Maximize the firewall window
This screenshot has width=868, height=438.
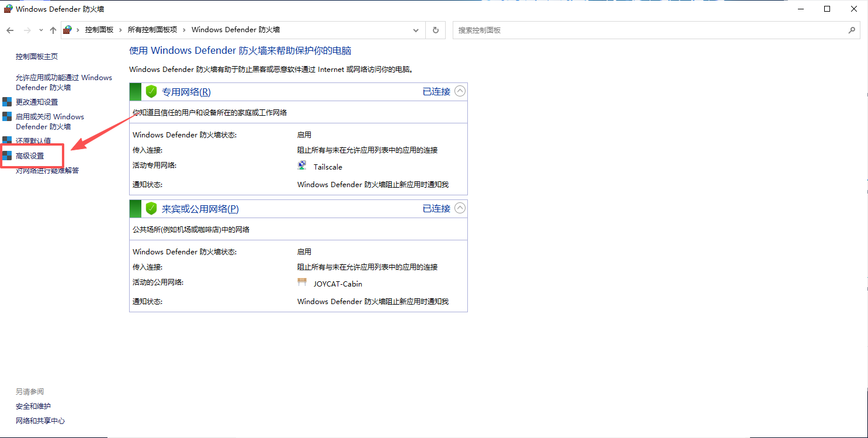tap(828, 9)
